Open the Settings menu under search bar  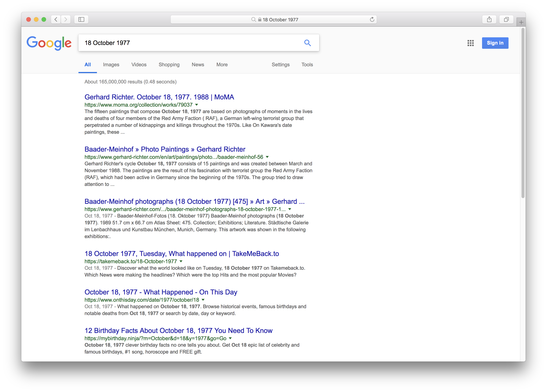(x=281, y=64)
